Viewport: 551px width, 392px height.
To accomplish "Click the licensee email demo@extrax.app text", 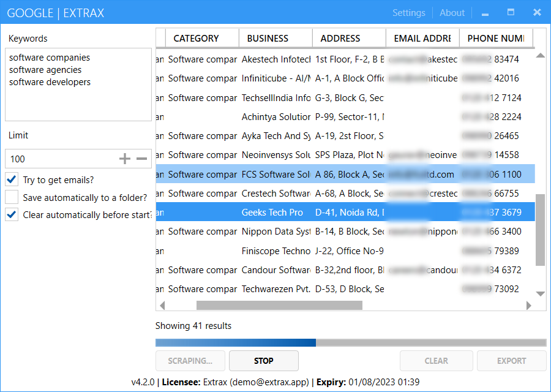I will (269, 382).
